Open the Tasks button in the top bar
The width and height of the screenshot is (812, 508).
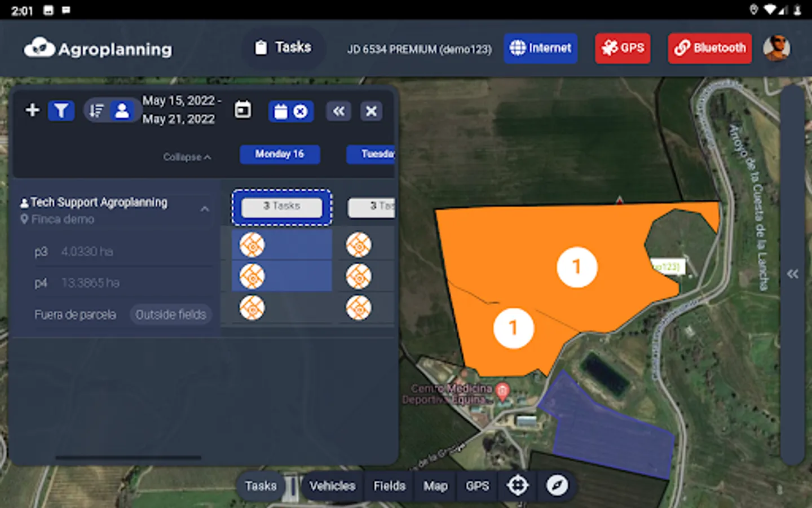click(284, 48)
